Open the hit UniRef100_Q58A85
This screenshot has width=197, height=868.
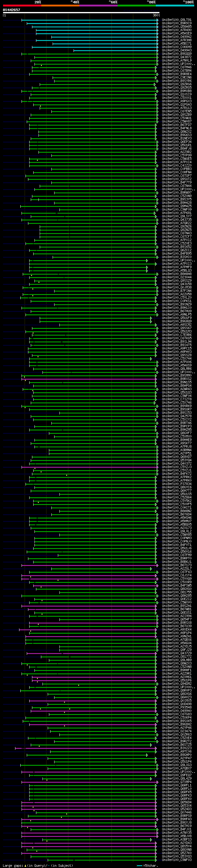pos(176,26)
